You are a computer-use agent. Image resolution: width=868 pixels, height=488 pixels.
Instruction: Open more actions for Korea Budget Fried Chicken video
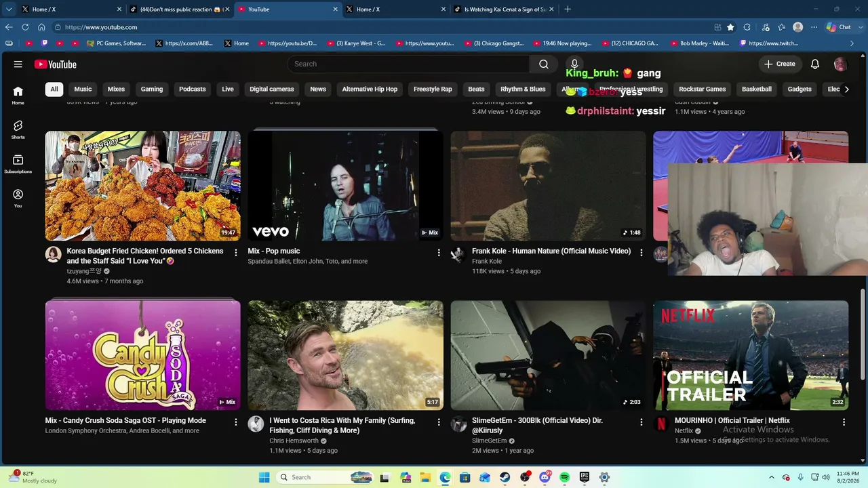pos(236,253)
